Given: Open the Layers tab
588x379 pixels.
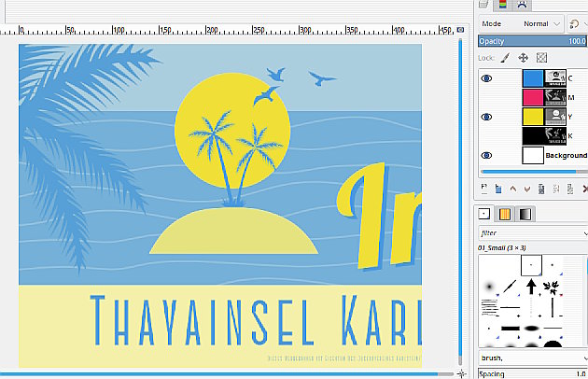Looking at the screenshot, I should [483, 5].
